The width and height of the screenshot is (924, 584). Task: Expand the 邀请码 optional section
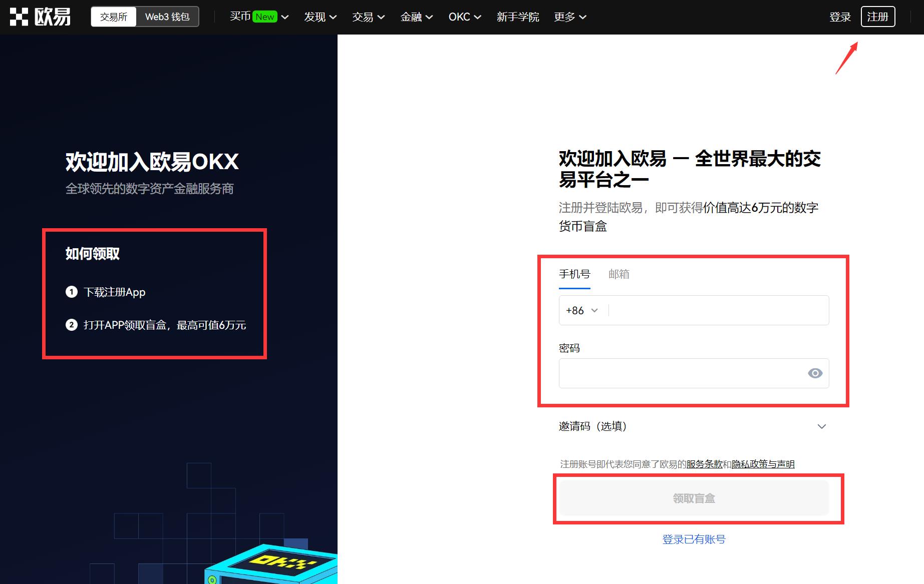tap(694, 426)
